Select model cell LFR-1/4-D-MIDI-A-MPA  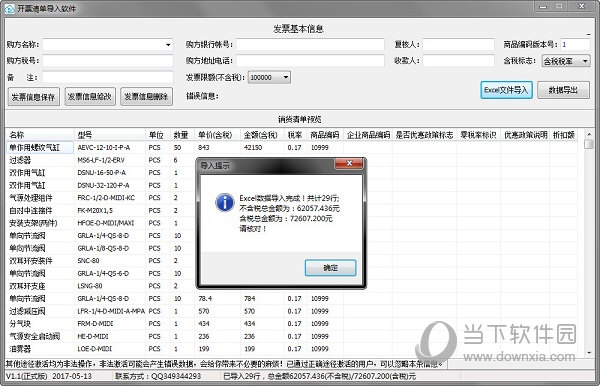coord(109,311)
